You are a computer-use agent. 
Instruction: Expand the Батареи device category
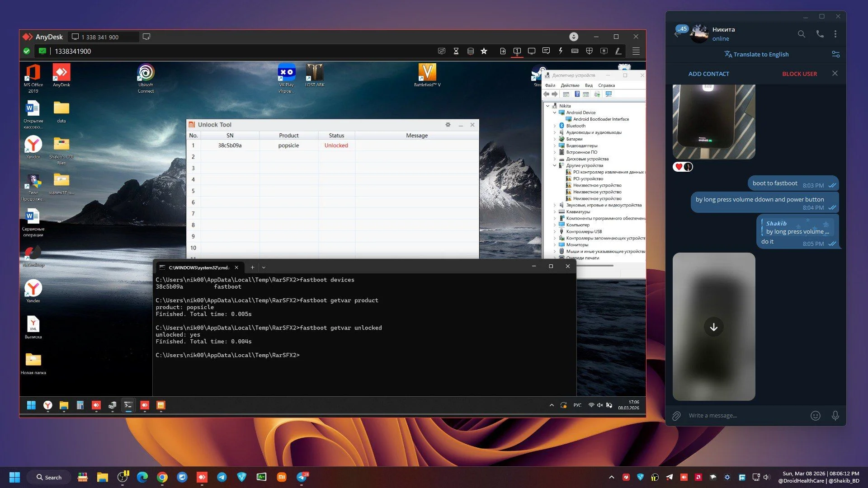555,139
